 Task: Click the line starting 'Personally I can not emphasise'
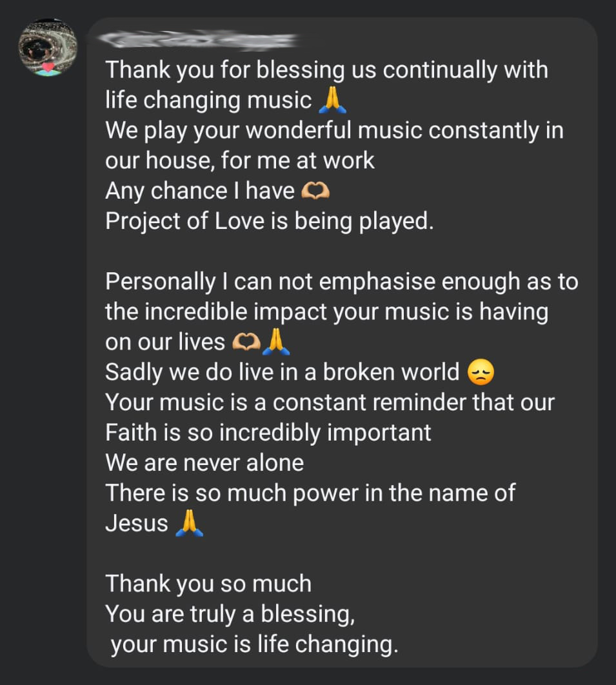tap(342, 282)
